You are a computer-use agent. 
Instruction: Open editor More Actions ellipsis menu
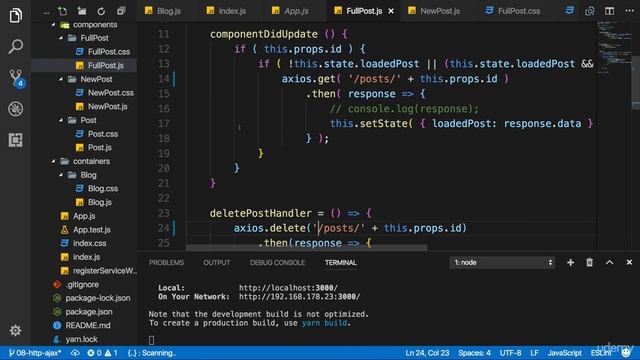click(629, 11)
